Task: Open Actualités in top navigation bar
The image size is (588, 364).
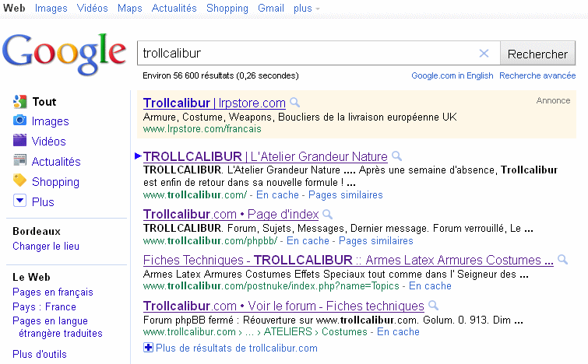Action: pos(174,8)
